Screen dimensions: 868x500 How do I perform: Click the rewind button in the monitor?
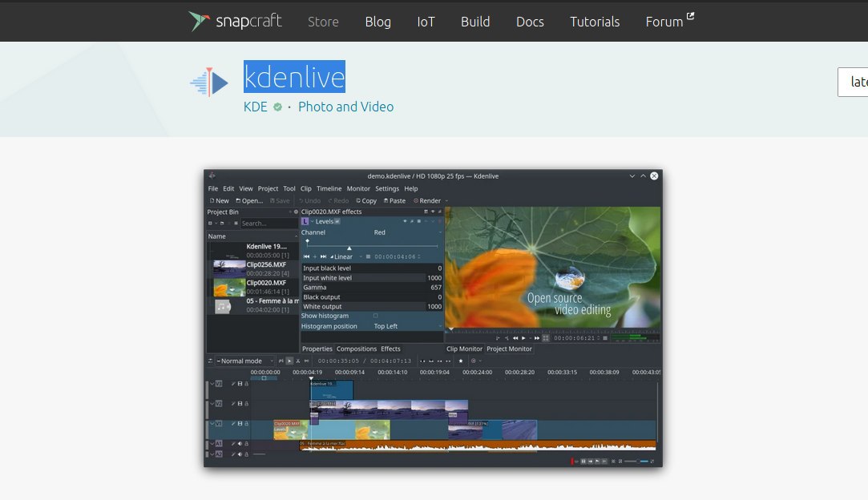pyautogui.click(x=515, y=338)
